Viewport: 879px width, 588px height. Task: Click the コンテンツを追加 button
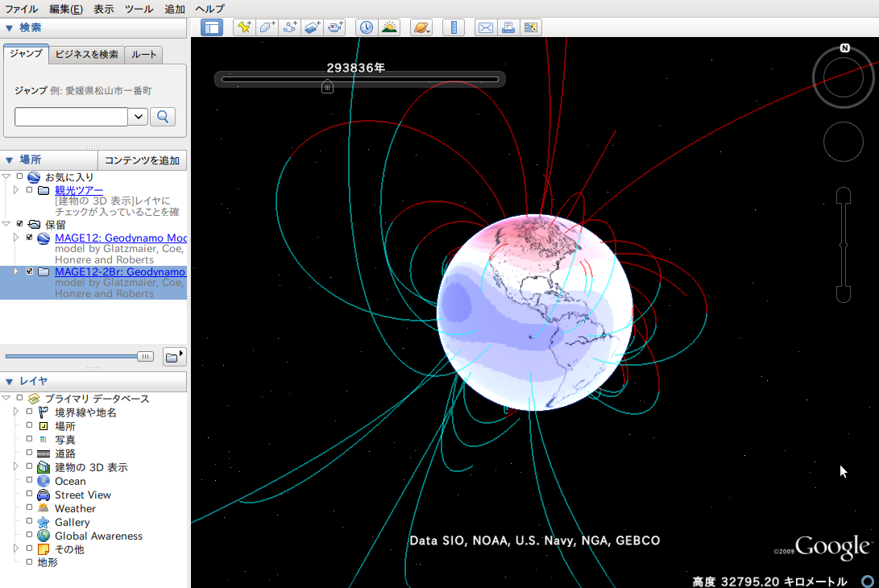click(142, 160)
